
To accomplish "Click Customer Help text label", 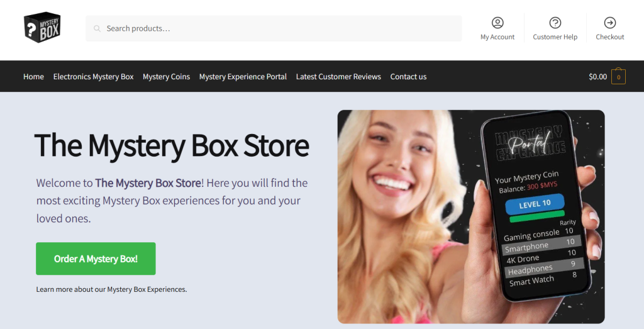I will point(555,37).
